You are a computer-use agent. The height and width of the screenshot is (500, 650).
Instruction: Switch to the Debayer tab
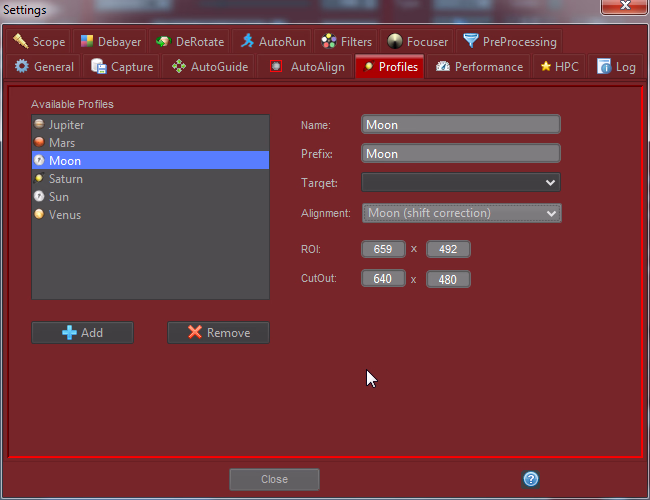[x=110, y=41]
